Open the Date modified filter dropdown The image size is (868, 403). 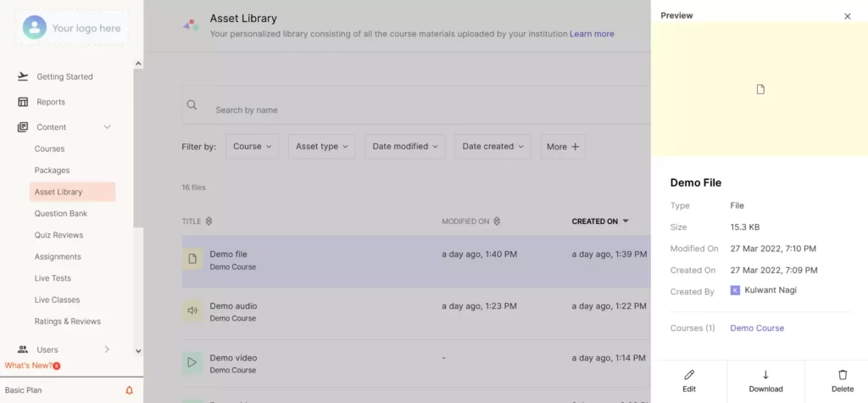405,146
